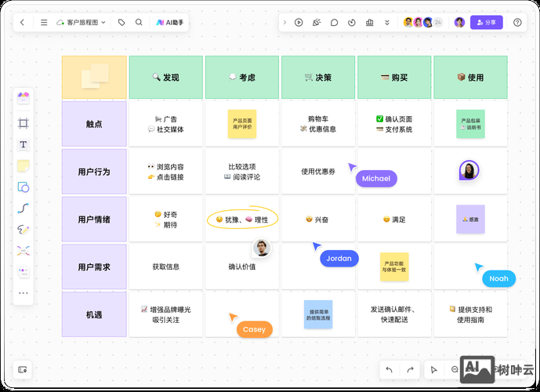The width and height of the screenshot is (540, 392).
Task: Select the Sticky note tool
Action: tap(24, 165)
